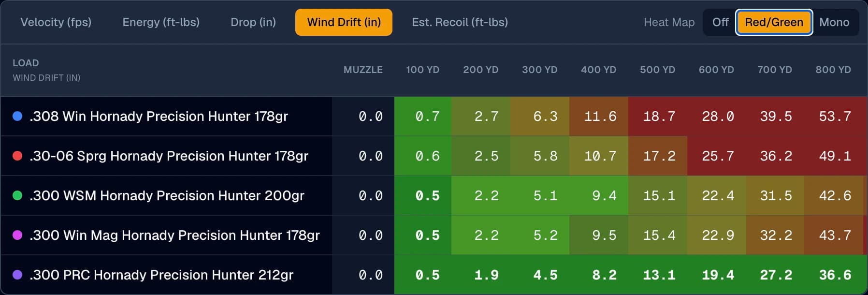
Task: Show the Est. Recoil (ft-lbs) tab
Action: [x=460, y=22]
